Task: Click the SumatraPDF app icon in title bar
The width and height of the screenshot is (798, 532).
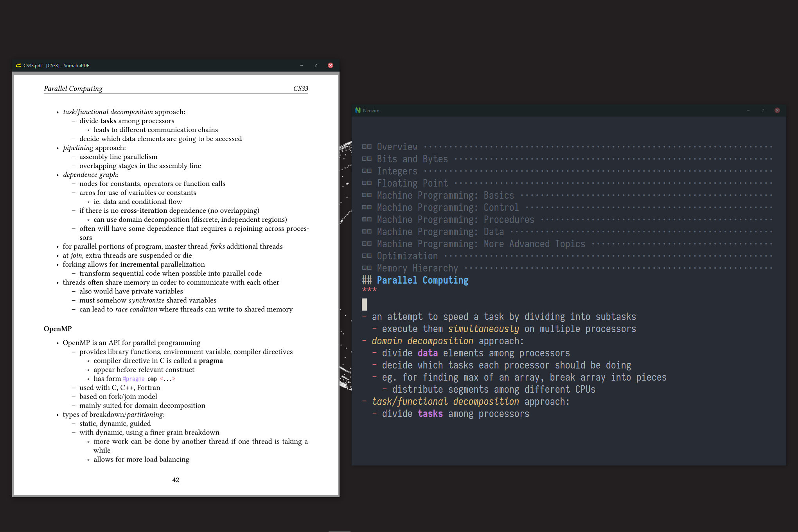Action: 19,65
